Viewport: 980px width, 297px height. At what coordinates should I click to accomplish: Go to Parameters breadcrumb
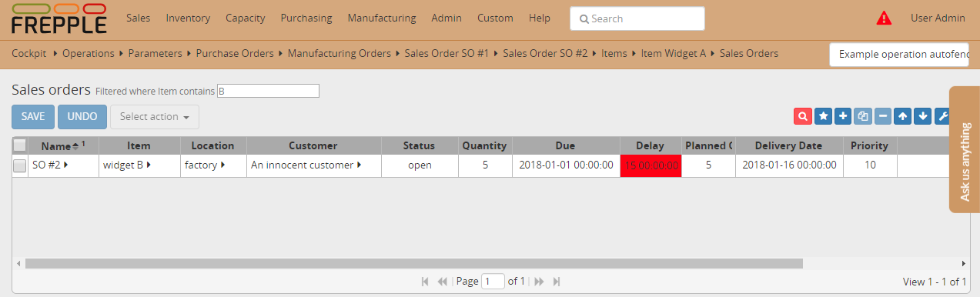(x=155, y=54)
